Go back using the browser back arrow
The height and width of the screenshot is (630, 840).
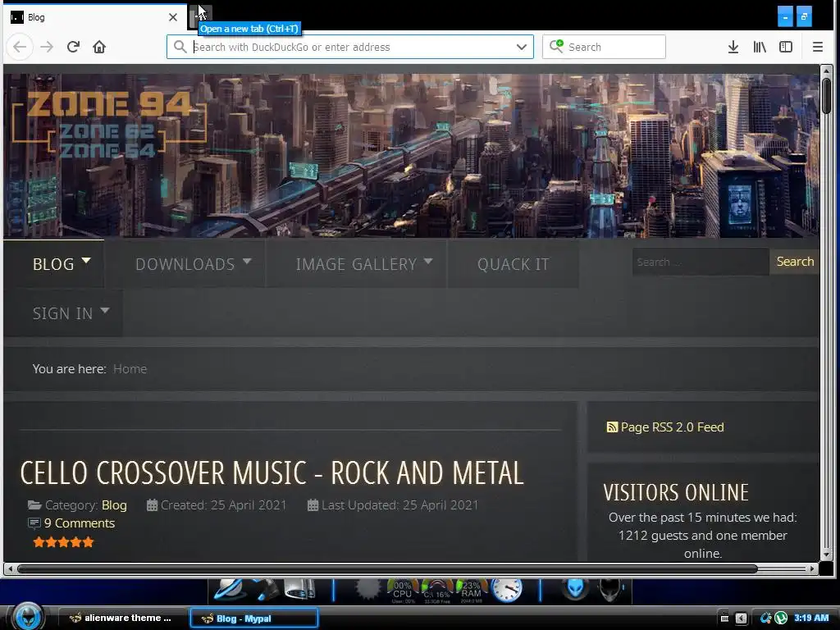pyautogui.click(x=20, y=47)
